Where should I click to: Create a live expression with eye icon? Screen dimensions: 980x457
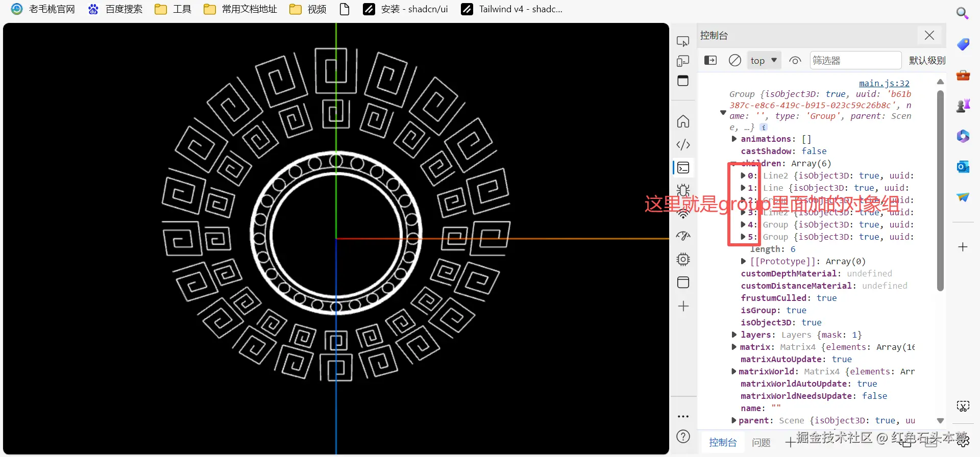coord(795,60)
